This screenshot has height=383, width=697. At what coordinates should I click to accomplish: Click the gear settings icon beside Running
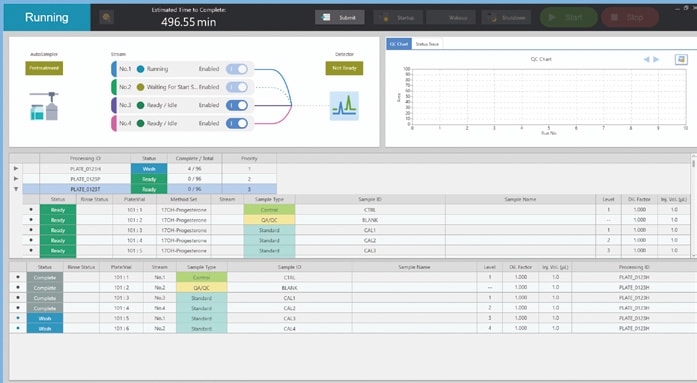[x=106, y=17]
